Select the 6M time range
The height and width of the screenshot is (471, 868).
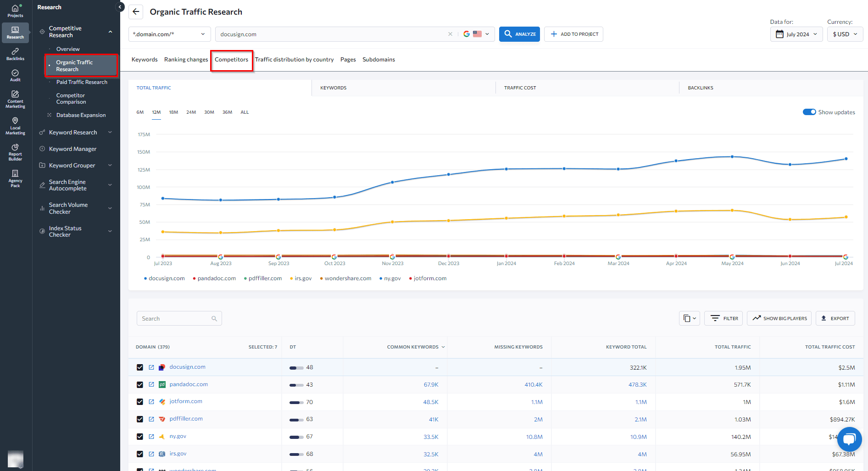pyautogui.click(x=140, y=112)
